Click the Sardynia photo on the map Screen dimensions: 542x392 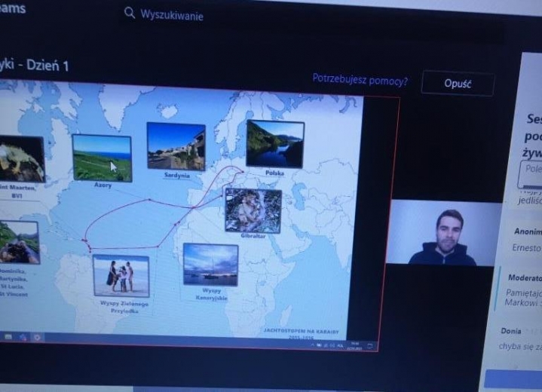click(x=176, y=146)
